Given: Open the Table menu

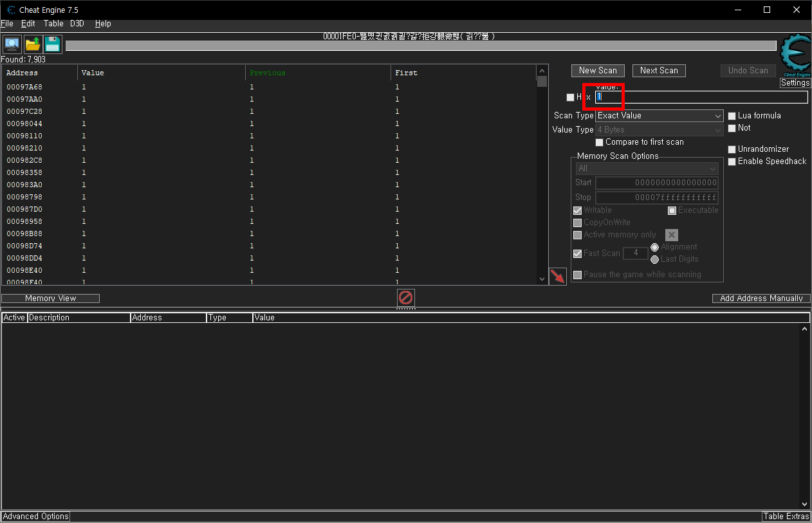Looking at the screenshot, I should (53, 23).
